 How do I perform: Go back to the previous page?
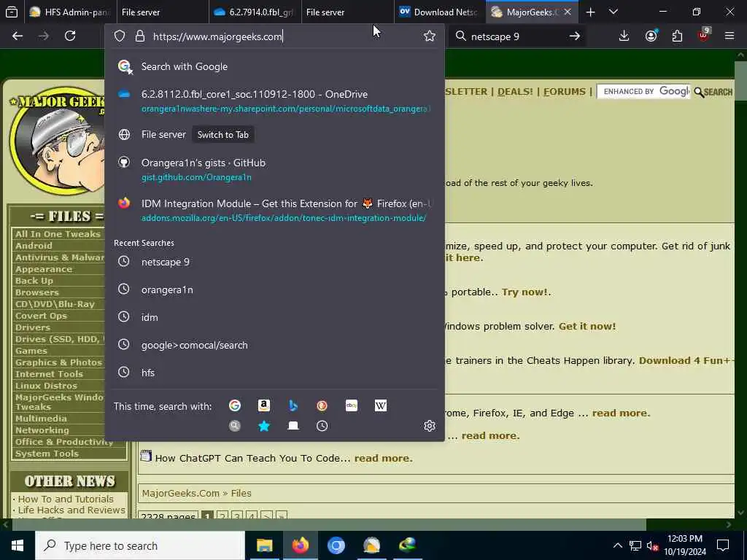(18, 36)
